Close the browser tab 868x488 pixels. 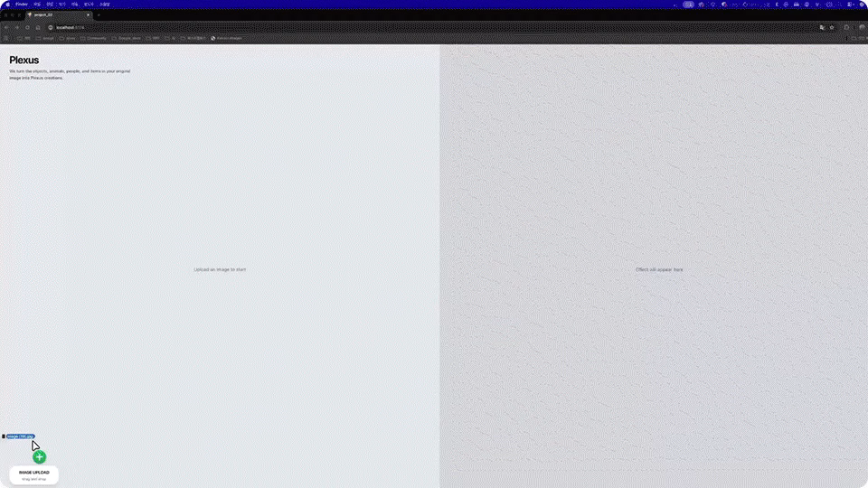(88, 15)
